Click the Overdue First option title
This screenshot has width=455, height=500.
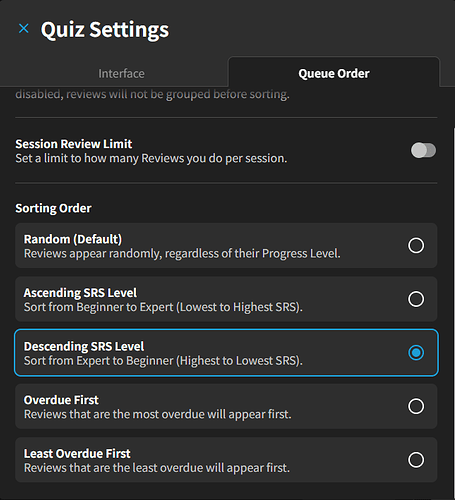coord(61,400)
